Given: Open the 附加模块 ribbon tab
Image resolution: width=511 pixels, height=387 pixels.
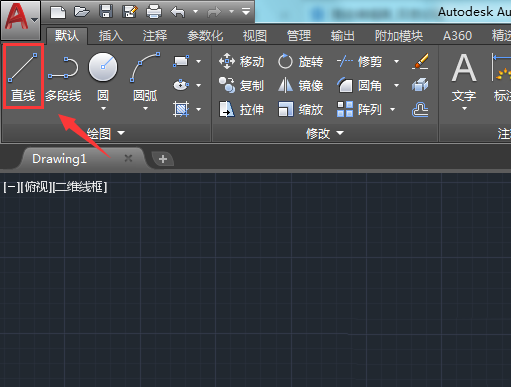Looking at the screenshot, I should (x=399, y=36).
